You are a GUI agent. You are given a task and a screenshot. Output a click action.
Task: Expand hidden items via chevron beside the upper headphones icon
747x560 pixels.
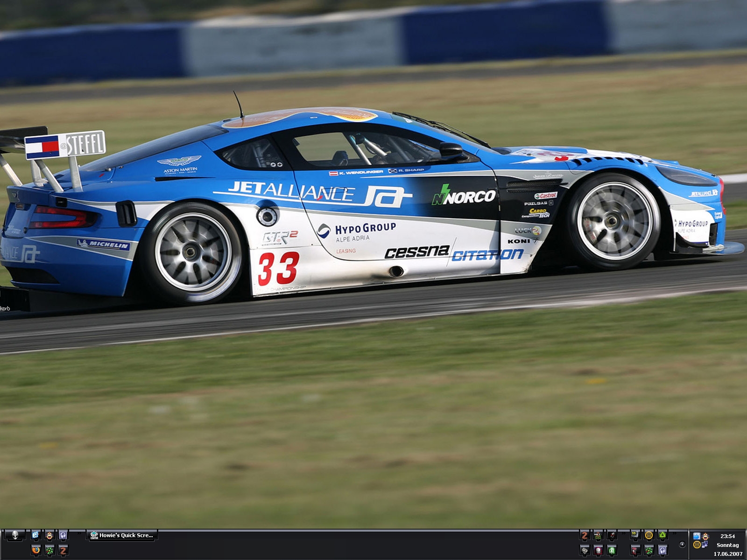(78, 533)
